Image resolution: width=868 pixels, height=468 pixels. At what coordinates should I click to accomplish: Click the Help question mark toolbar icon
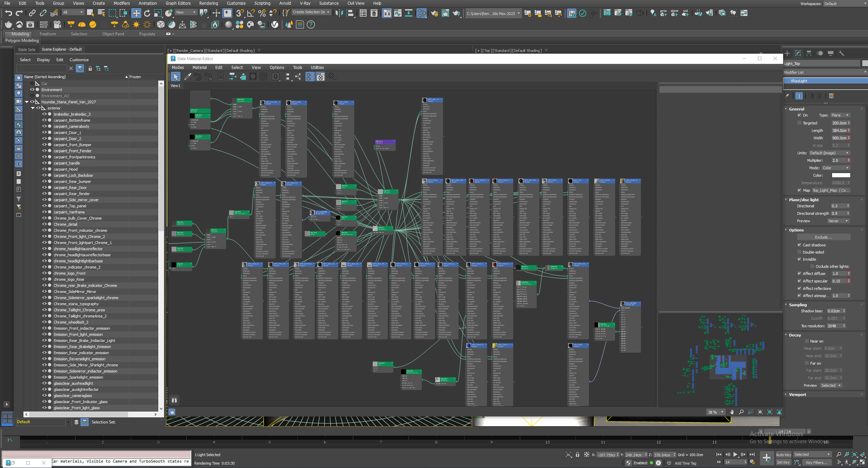(311, 24)
